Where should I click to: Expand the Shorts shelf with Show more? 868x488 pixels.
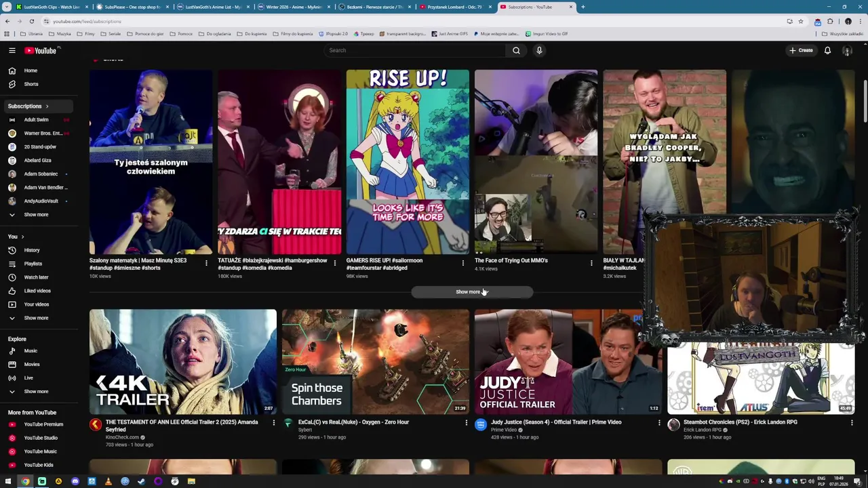tap(472, 292)
